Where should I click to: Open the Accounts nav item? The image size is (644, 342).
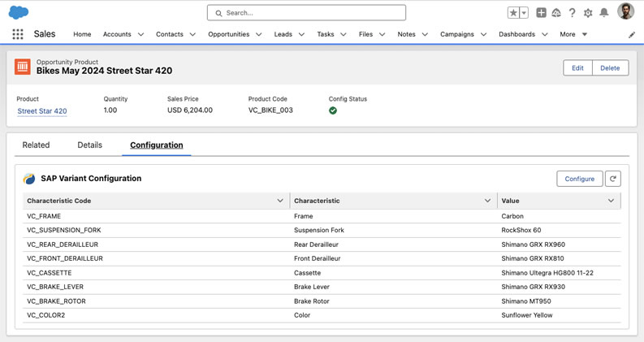pos(117,34)
